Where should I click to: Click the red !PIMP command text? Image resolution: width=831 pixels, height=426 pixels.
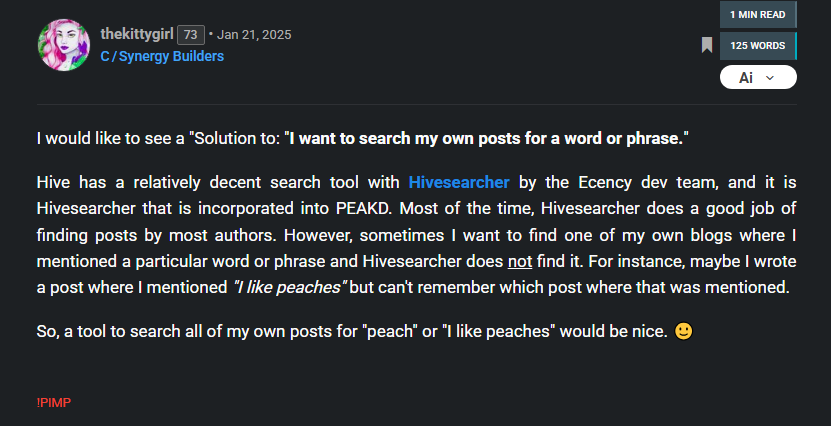pyautogui.click(x=53, y=402)
